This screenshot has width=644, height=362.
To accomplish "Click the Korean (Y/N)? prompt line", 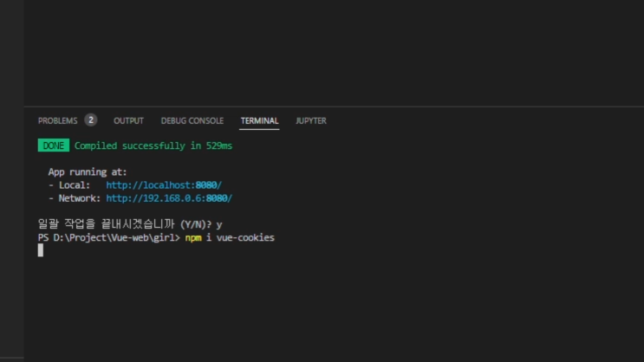I will [130, 224].
